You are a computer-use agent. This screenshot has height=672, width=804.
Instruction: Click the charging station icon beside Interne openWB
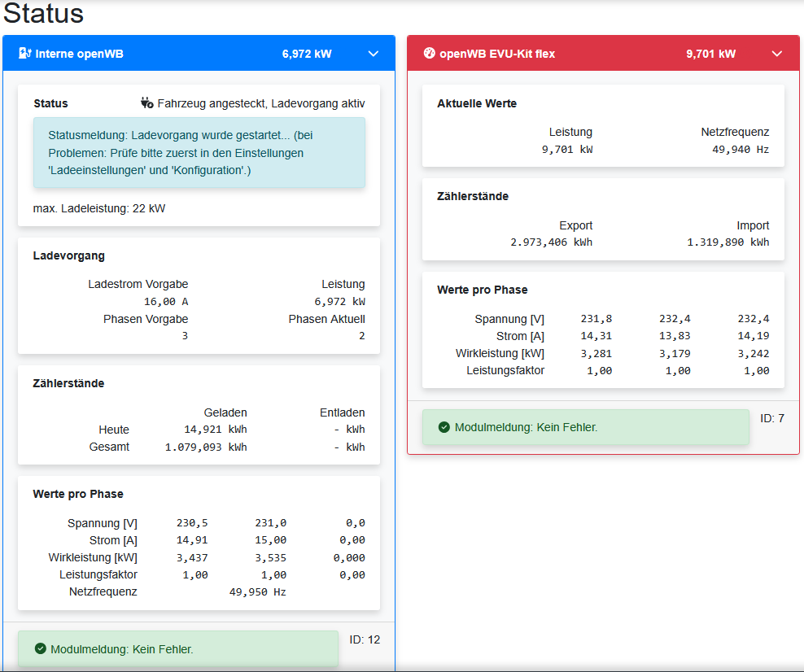pos(24,54)
